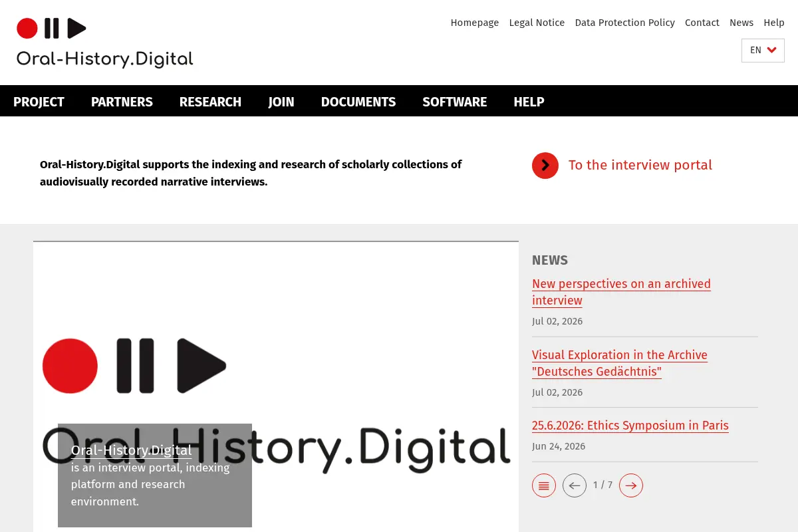Open '25.6.2026: Ethics Symposium in Paris' article
The height and width of the screenshot is (532, 798).
click(x=630, y=426)
